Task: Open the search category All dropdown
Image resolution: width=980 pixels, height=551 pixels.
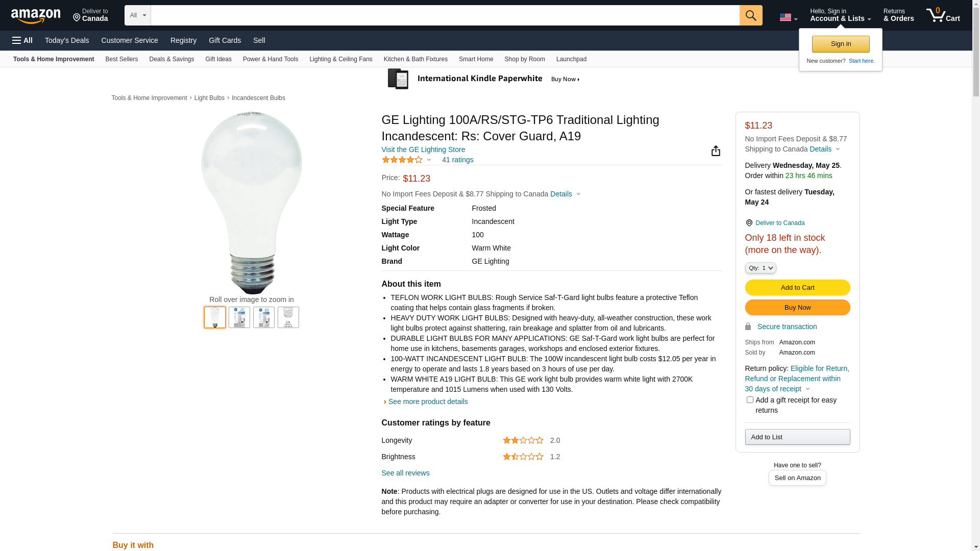Action: tap(137, 15)
